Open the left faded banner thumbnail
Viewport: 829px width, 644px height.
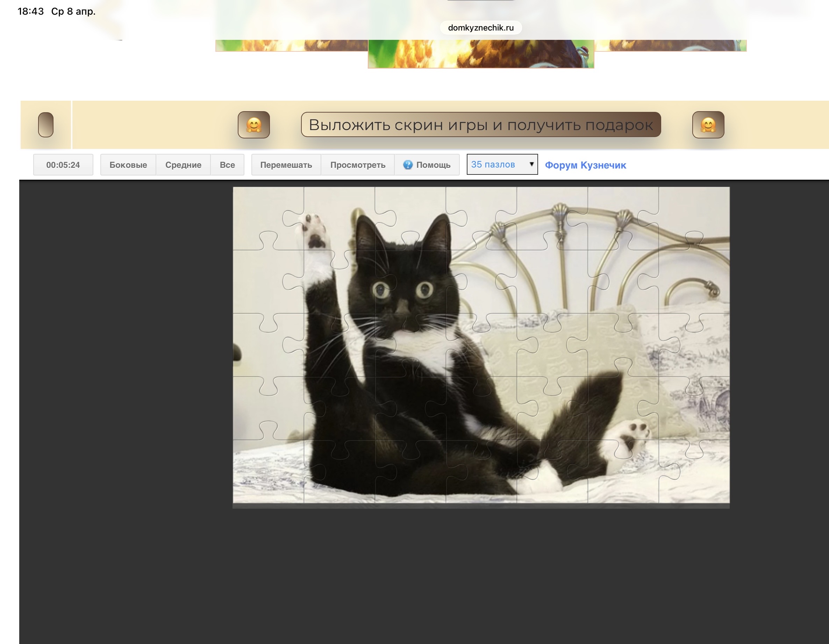point(291,45)
